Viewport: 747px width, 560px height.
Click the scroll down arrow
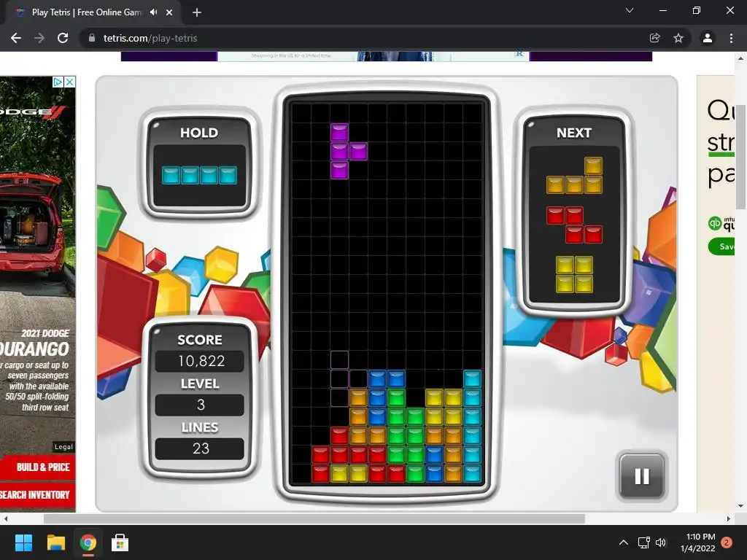point(740,506)
